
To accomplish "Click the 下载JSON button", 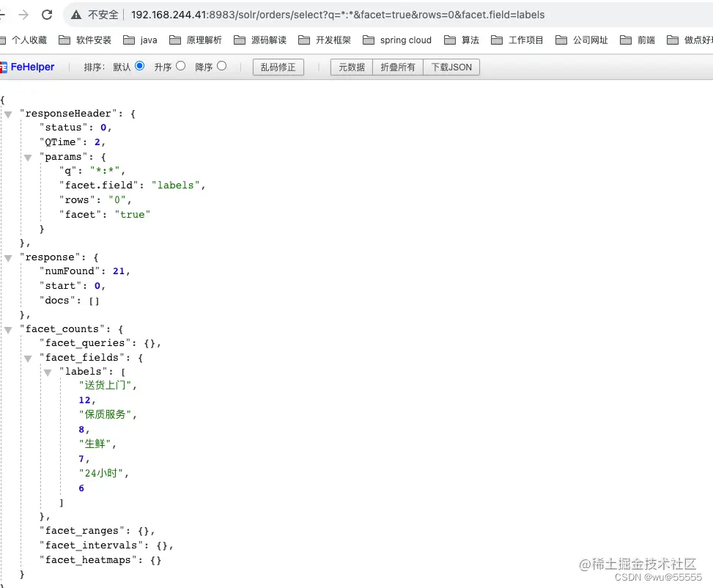I will pyautogui.click(x=451, y=67).
